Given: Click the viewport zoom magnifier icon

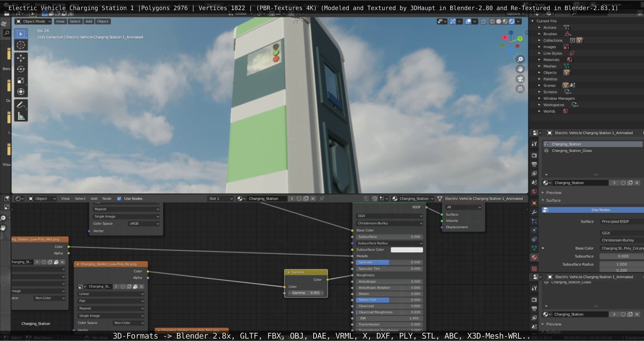Looking at the screenshot, I should coord(520,59).
